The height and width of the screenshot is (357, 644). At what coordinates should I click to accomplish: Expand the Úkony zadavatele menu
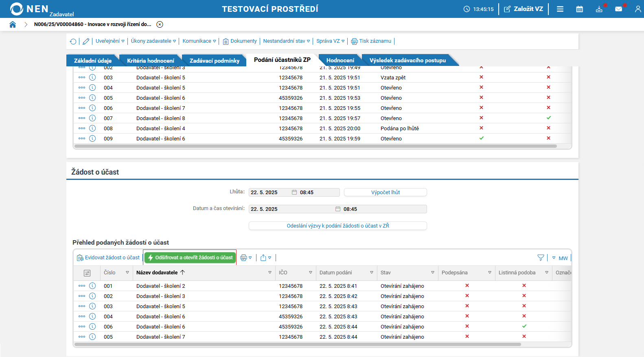[153, 41]
